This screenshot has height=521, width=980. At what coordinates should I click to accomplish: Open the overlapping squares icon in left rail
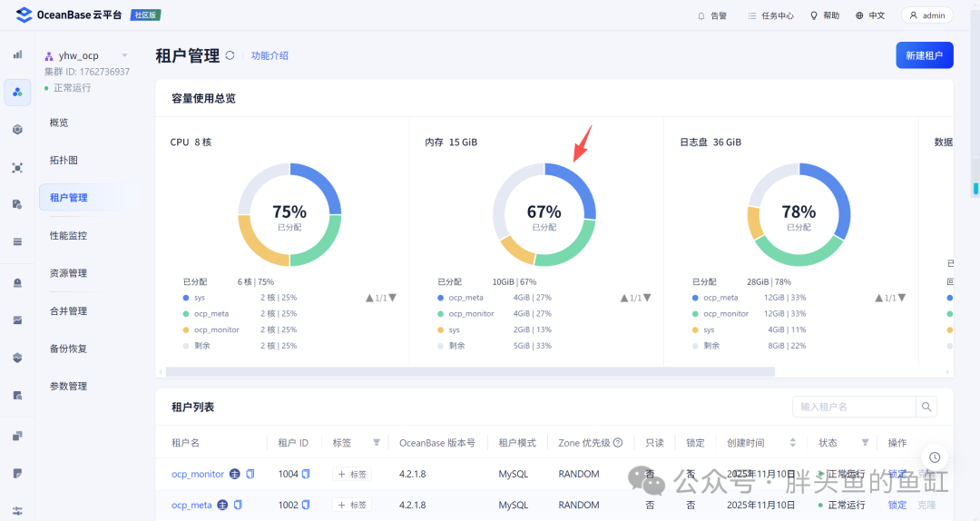click(x=17, y=436)
